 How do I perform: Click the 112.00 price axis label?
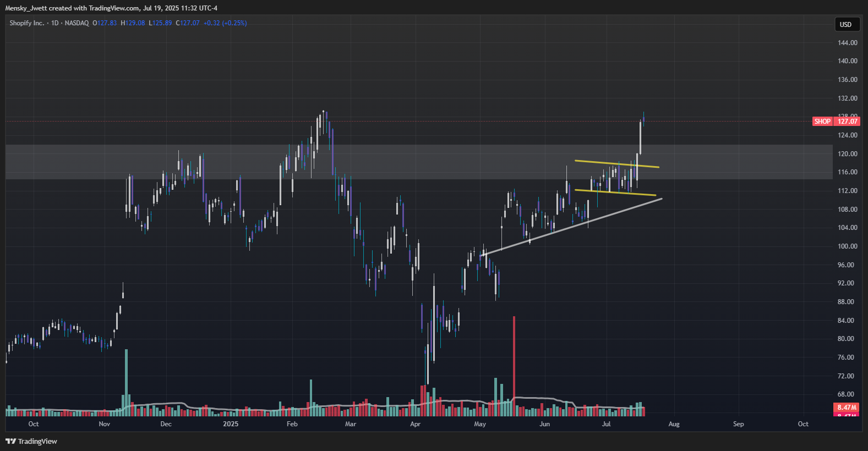click(847, 191)
